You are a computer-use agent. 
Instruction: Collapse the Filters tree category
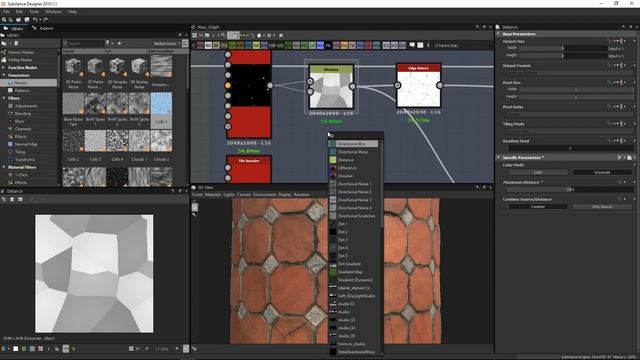(4, 98)
